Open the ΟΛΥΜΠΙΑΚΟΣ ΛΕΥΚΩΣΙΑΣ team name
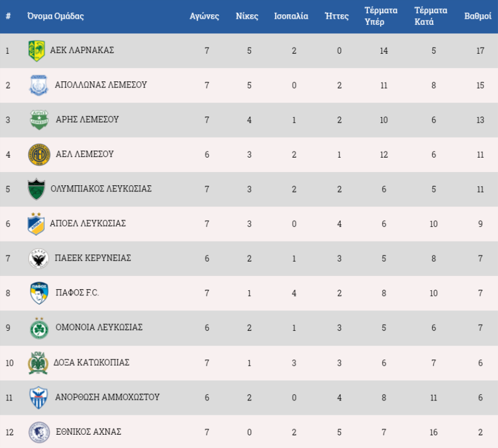The width and height of the screenshot is (498, 448). (x=101, y=189)
